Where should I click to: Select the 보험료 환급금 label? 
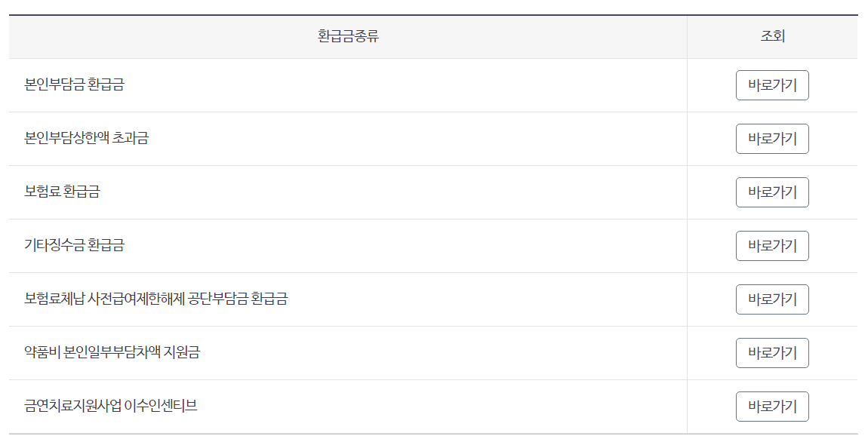(x=62, y=192)
